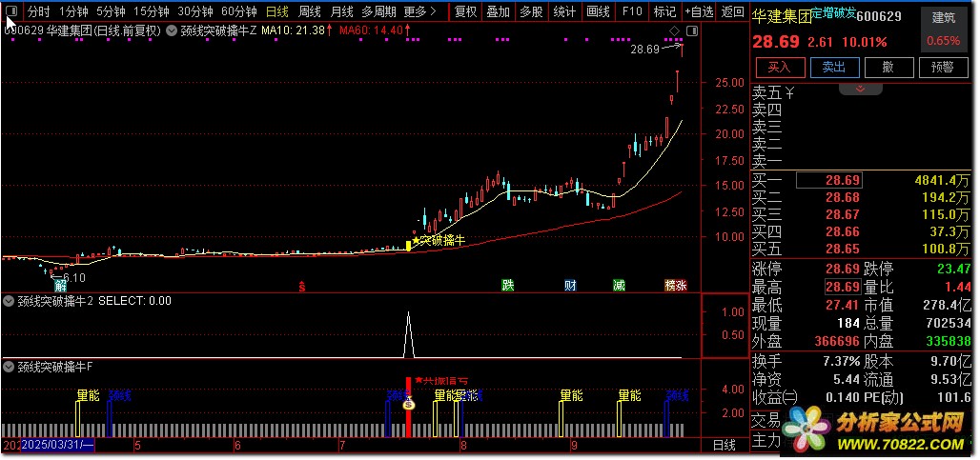Click the ★突破擒牛 signal label

(x=439, y=240)
